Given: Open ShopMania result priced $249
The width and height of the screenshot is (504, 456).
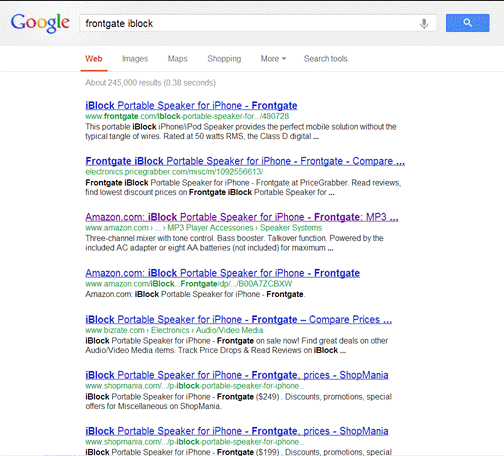Looking at the screenshot, I should pos(237,375).
